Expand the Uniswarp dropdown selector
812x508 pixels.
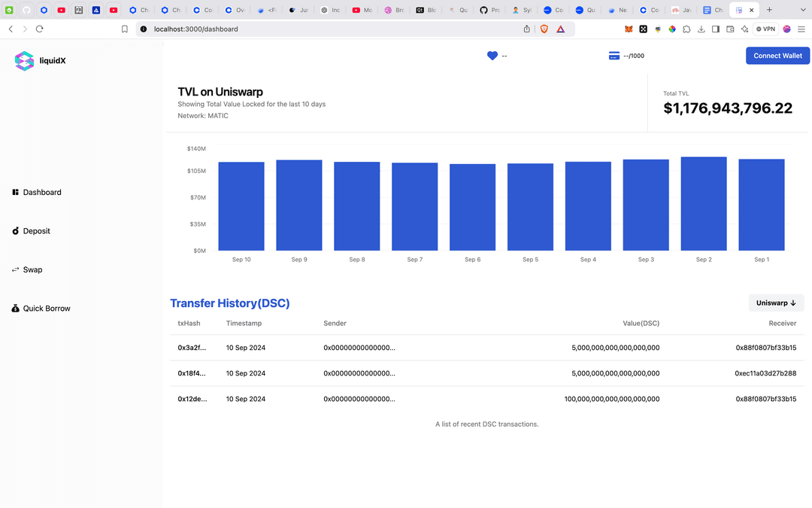(x=776, y=303)
